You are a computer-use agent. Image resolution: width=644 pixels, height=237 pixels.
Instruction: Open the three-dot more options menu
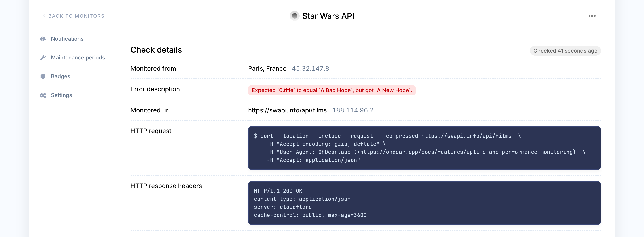[x=592, y=16]
